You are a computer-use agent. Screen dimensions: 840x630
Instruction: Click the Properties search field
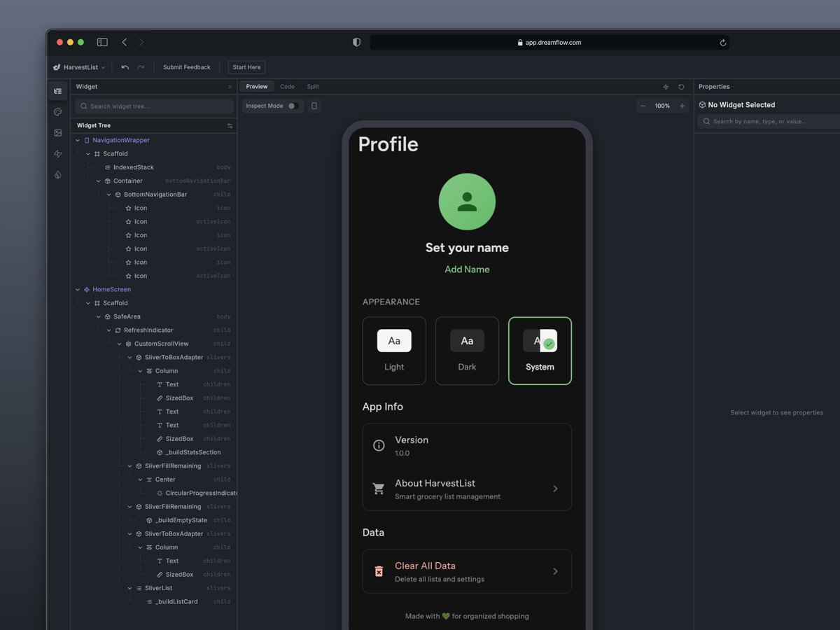(x=769, y=122)
